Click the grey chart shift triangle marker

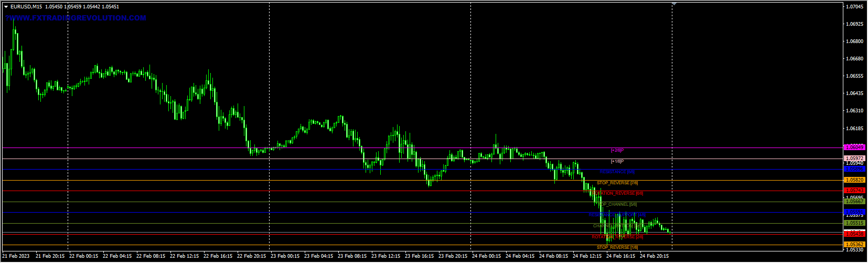(674, 4)
